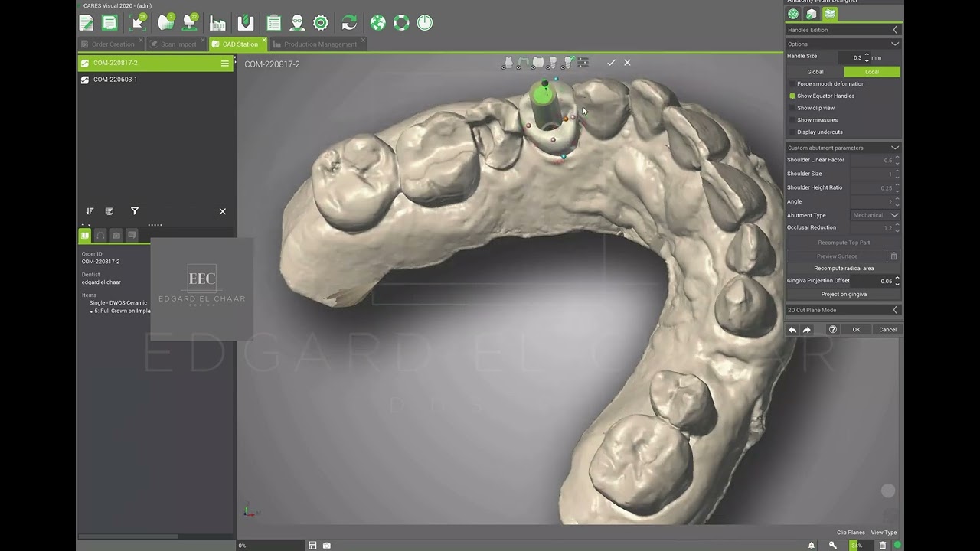Screen dimensions: 980x551
Task: Enable Display undercuts checkbox
Action: pos(792,132)
